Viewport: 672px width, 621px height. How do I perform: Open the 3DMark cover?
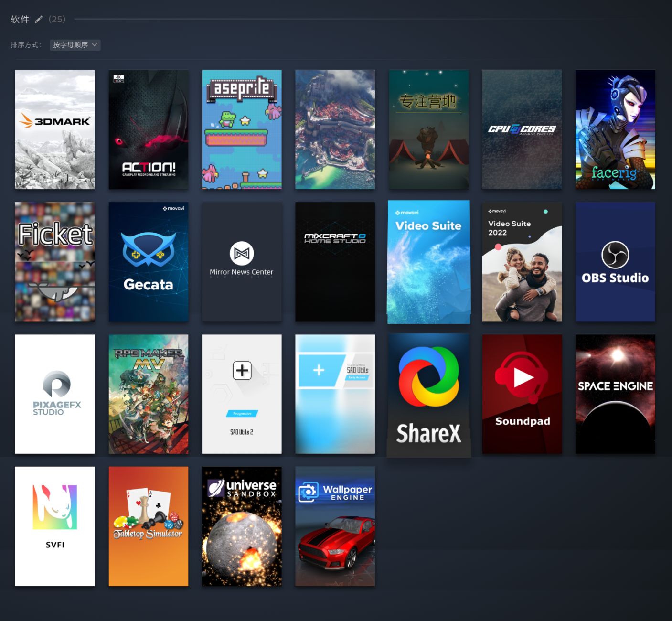pos(55,130)
